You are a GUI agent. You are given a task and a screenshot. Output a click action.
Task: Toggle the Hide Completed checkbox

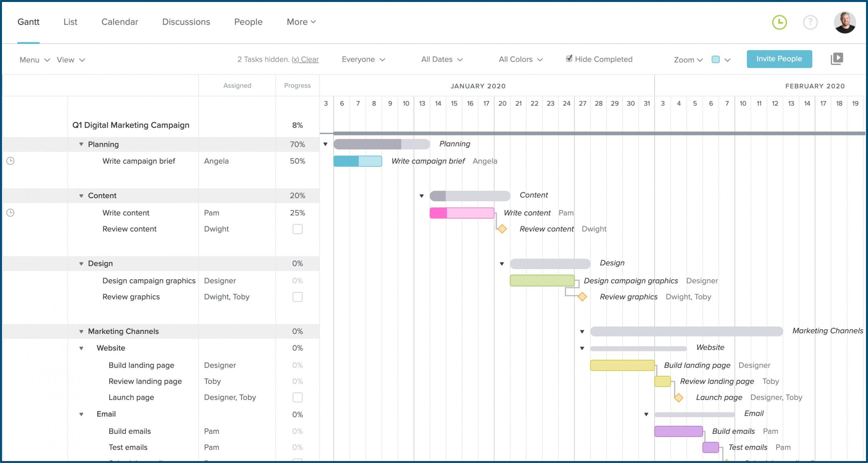pyautogui.click(x=569, y=59)
